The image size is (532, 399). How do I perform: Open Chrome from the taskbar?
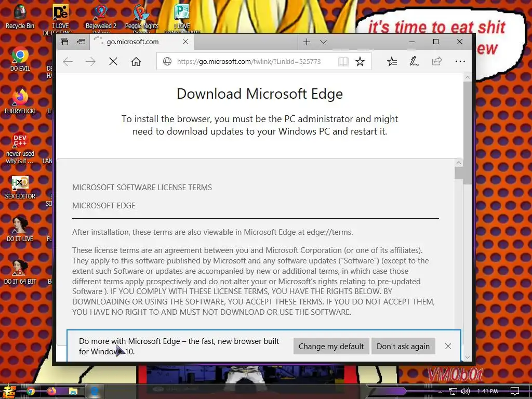[31, 392]
